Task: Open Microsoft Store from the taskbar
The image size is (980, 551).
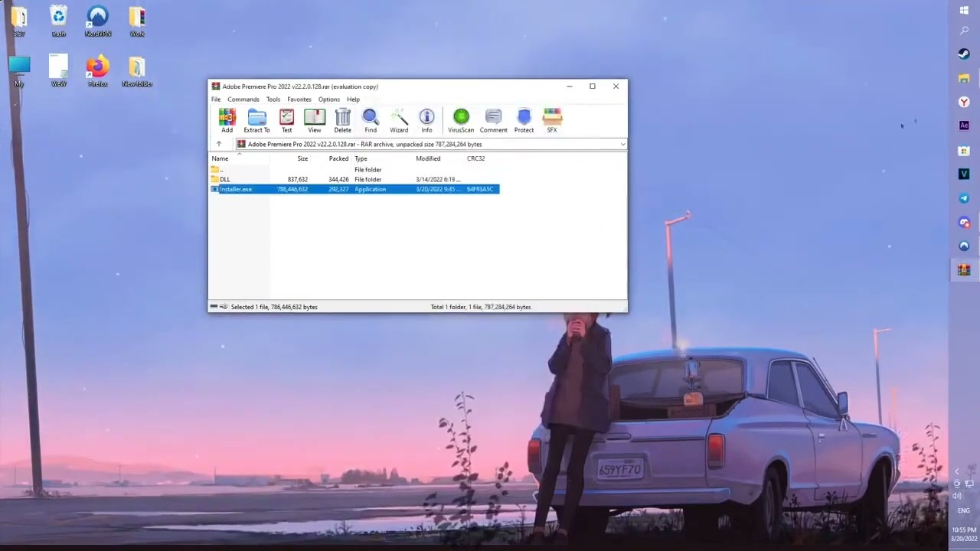Action: (x=964, y=150)
